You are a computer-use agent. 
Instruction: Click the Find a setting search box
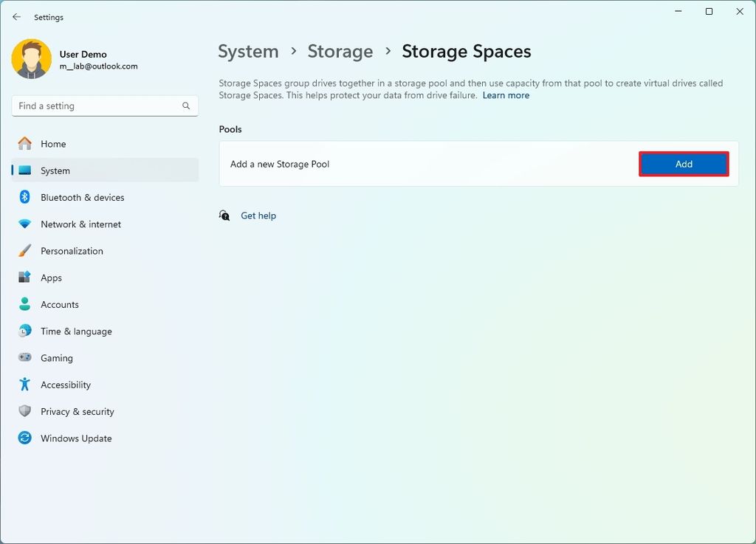96,106
